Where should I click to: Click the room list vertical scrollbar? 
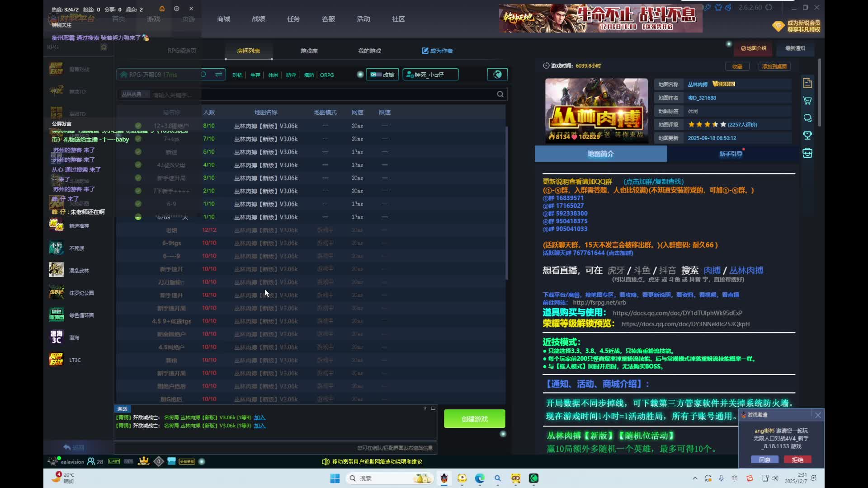pyautogui.click(x=507, y=203)
